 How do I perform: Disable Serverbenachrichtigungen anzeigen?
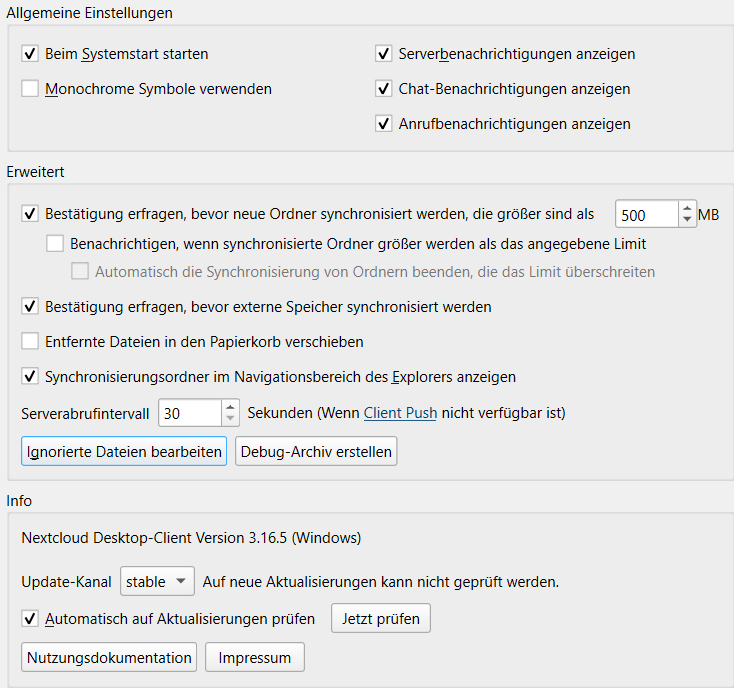click(383, 54)
